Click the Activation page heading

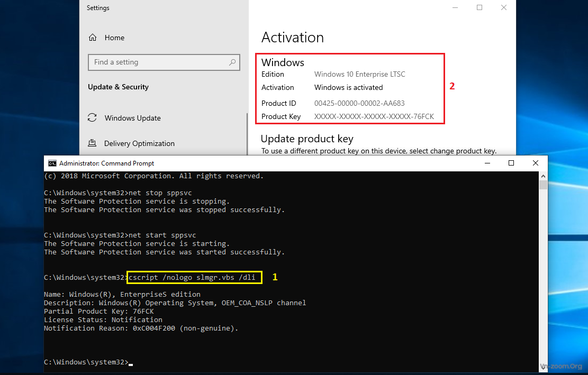(293, 38)
